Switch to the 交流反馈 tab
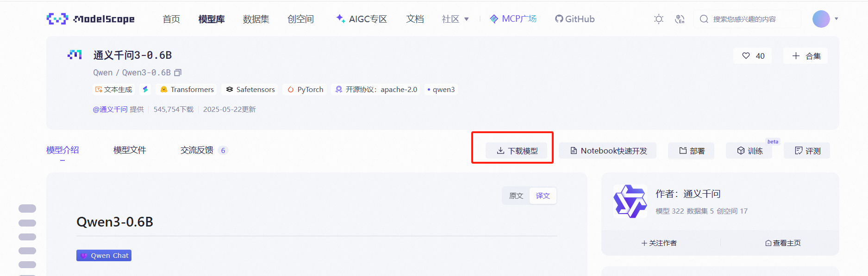 coord(204,150)
